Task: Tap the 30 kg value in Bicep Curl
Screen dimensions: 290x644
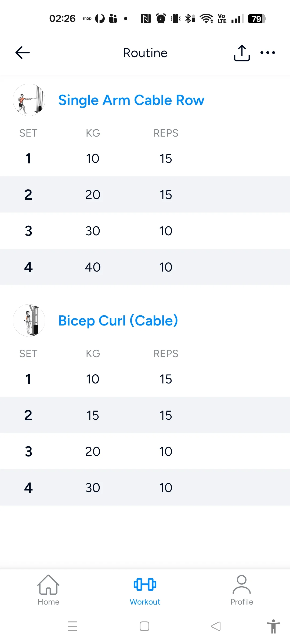Action: (93, 488)
